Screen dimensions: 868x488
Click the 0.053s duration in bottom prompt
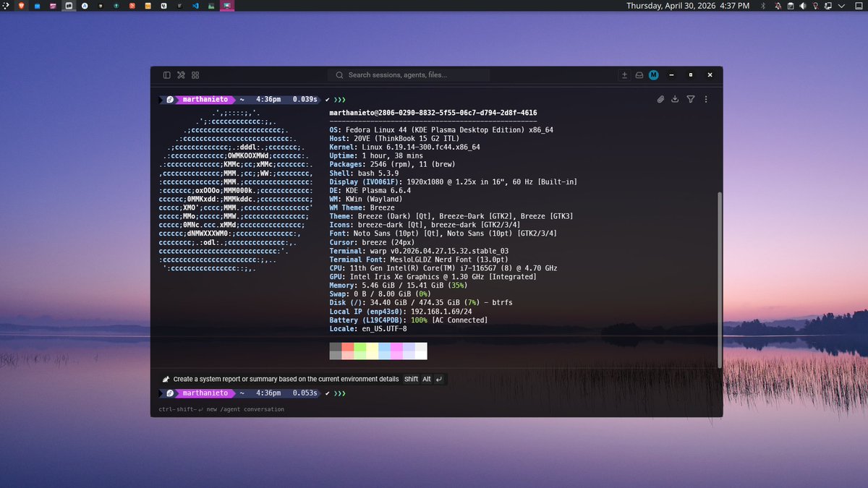coord(305,393)
